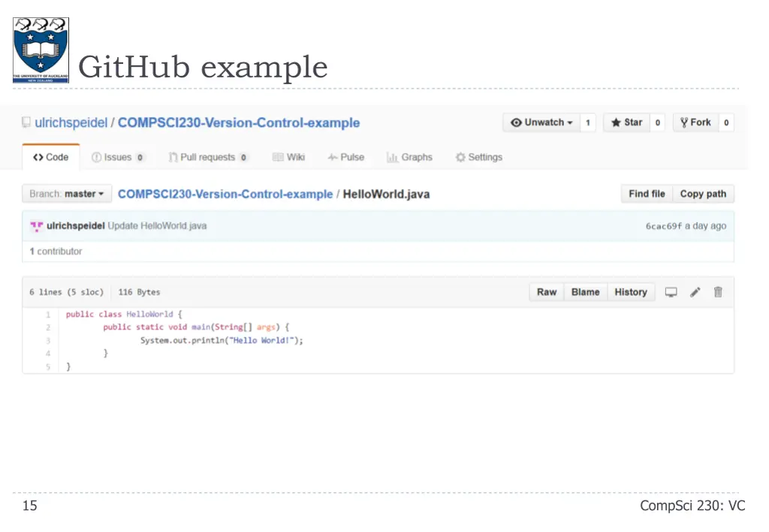Open the Wiki tab

pyautogui.click(x=289, y=158)
